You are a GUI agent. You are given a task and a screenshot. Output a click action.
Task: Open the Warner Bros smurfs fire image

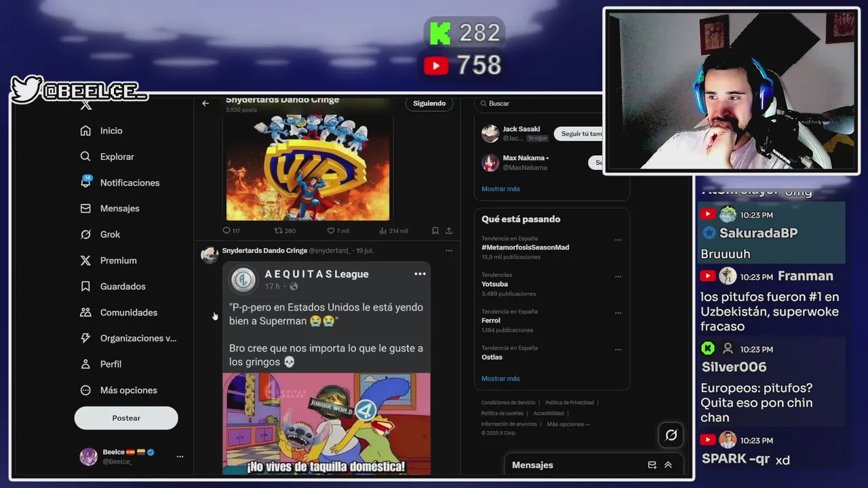[308, 167]
